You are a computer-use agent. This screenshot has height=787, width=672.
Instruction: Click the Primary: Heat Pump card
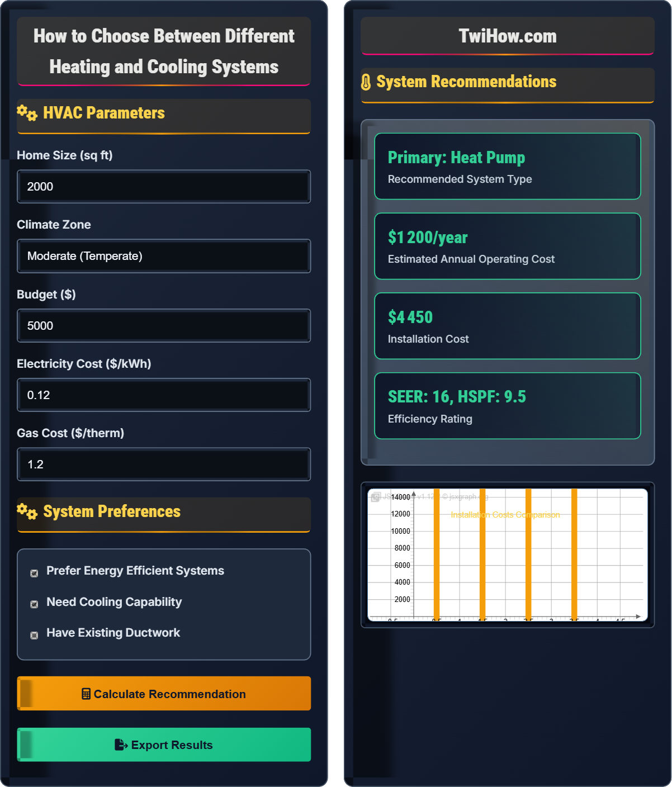click(508, 166)
